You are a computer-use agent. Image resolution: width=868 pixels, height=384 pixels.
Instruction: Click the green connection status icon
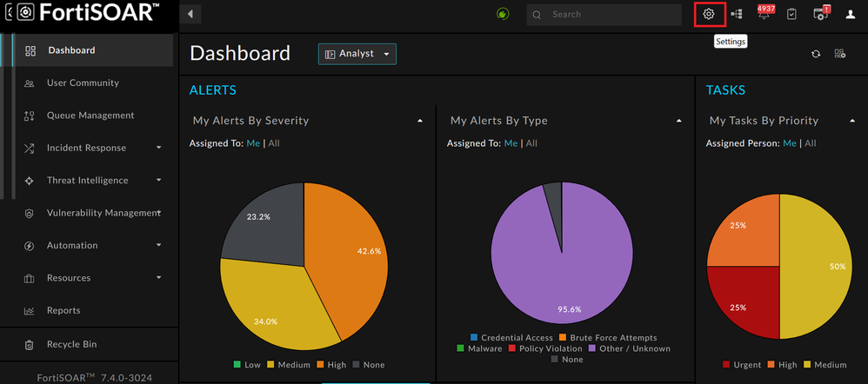tap(503, 15)
